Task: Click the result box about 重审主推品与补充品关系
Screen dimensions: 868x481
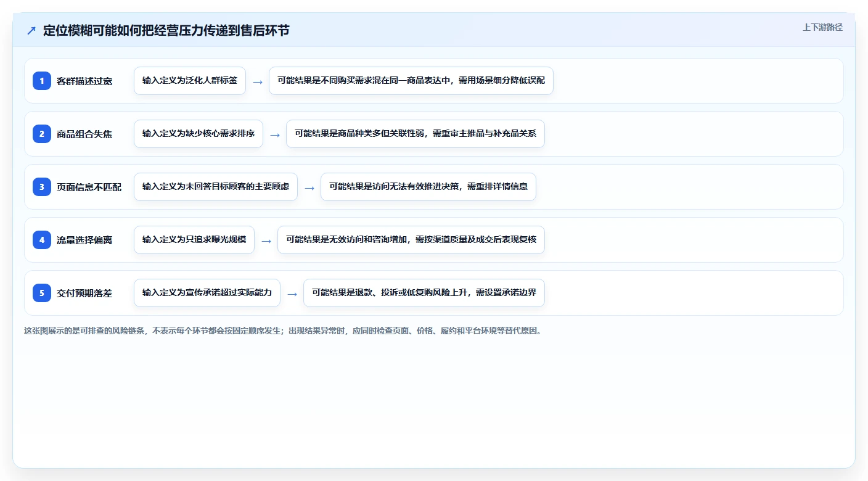Action: (416, 134)
